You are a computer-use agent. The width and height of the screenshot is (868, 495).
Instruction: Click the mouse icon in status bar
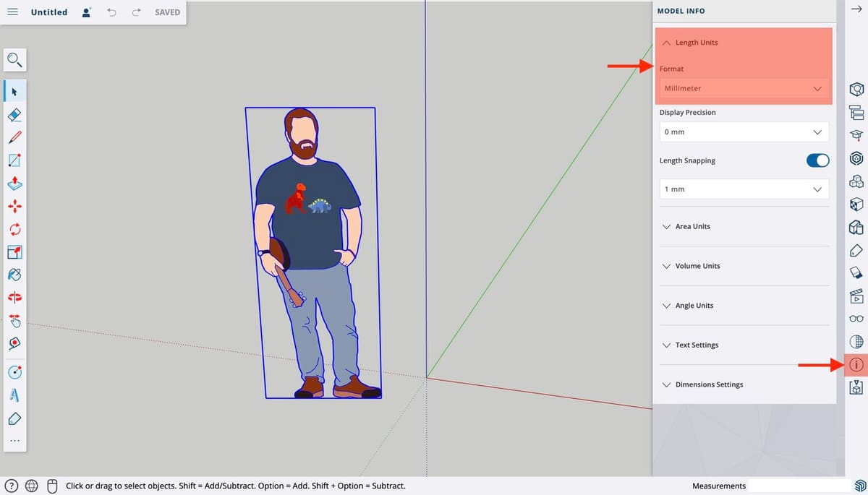[x=51, y=486]
